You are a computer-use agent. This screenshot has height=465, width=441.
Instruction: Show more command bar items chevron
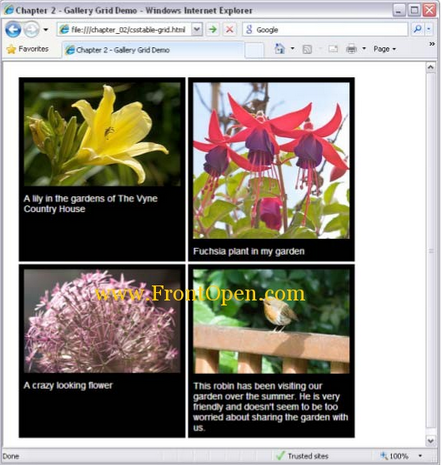[432, 44]
